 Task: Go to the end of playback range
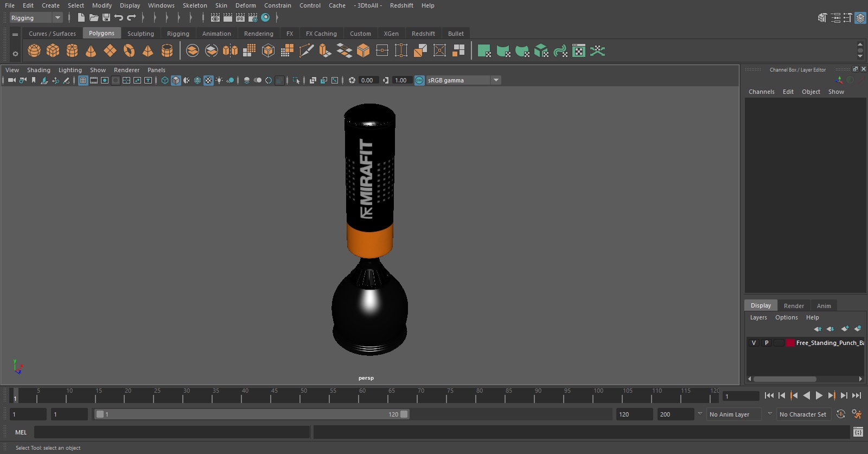[x=857, y=396]
